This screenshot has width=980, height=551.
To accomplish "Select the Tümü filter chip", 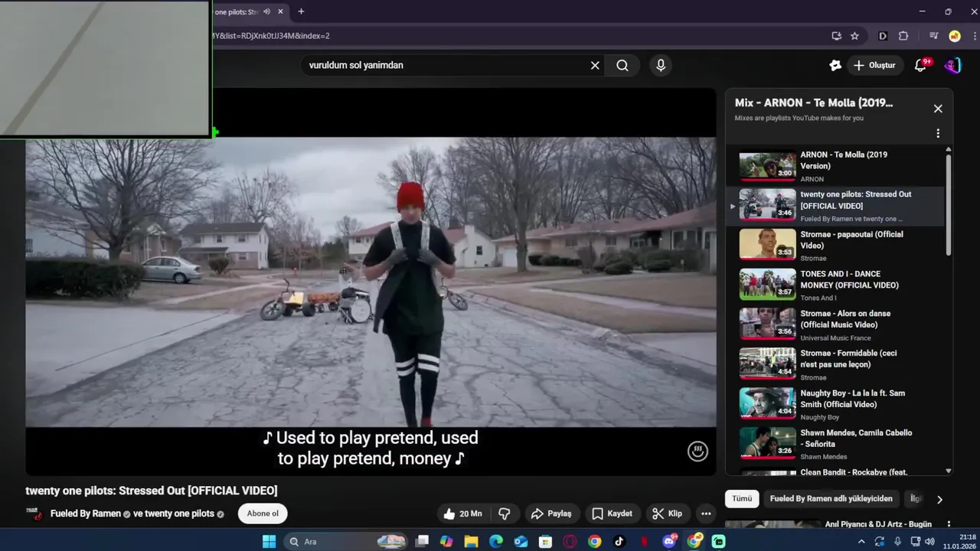I will click(742, 499).
